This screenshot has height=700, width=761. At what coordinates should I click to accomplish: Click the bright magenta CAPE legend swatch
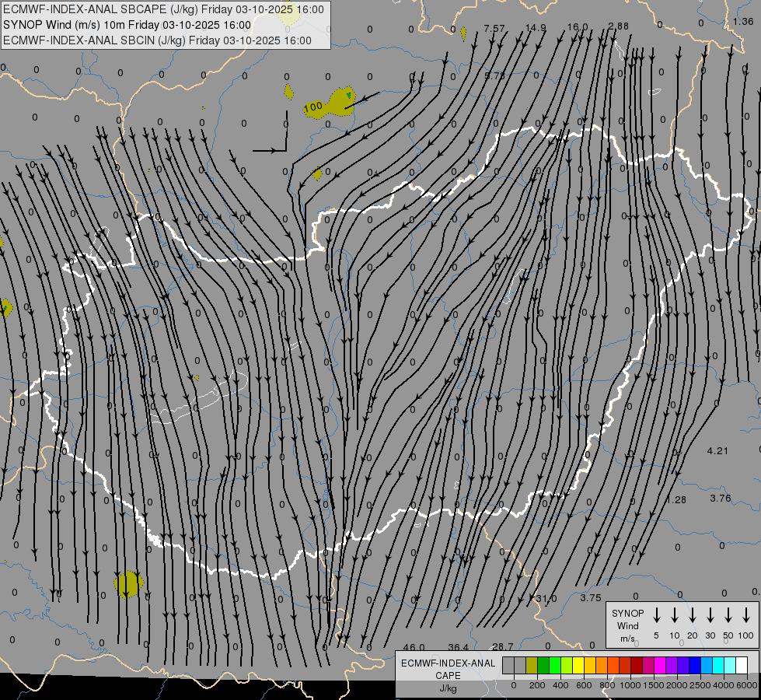[x=660, y=665]
